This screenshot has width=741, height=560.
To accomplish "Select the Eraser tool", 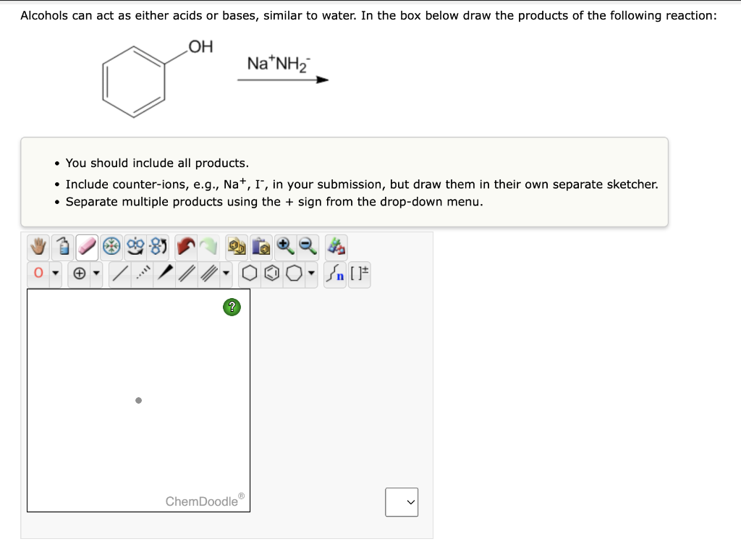I will [86, 247].
